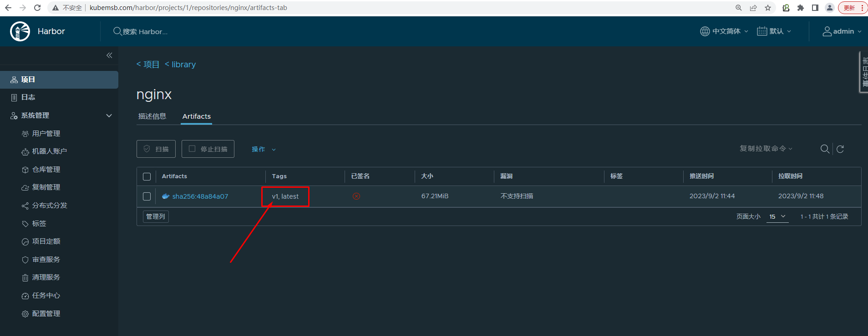
Task: Click the Docker whale icon of artifact
Action: pyautogui.click(x=166, y=196)
